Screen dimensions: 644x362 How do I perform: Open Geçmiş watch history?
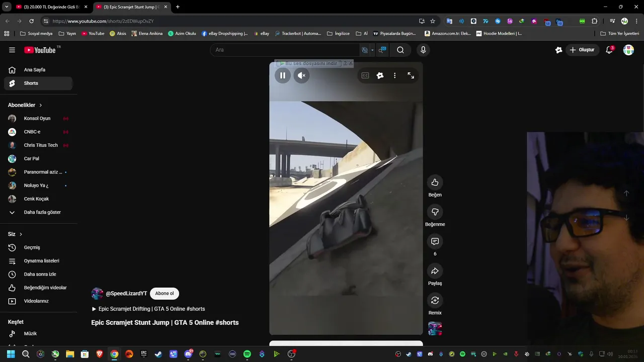pos(38,247)
